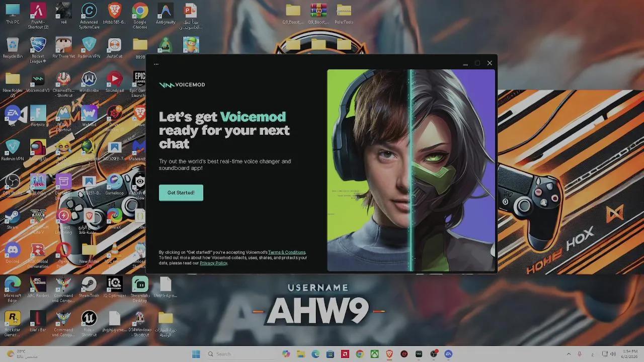644x362 pixels.
Task: Open the weather widget on taskbar
Action: coord(23,354)
